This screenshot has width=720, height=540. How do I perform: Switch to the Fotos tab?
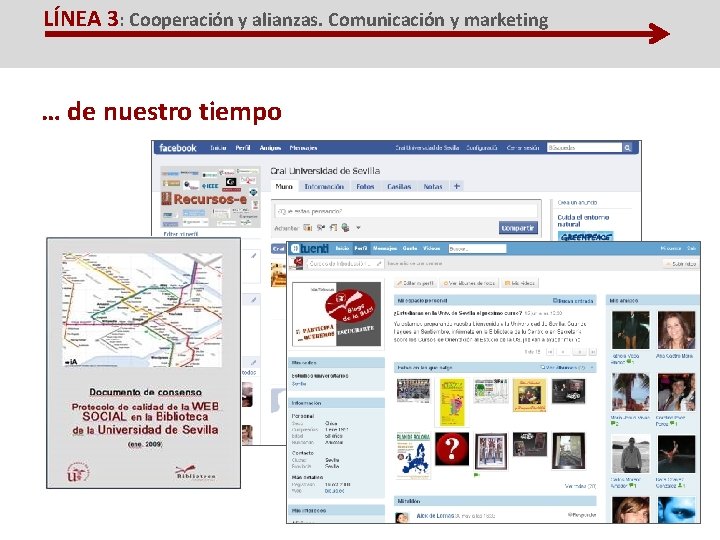[365, 186]
